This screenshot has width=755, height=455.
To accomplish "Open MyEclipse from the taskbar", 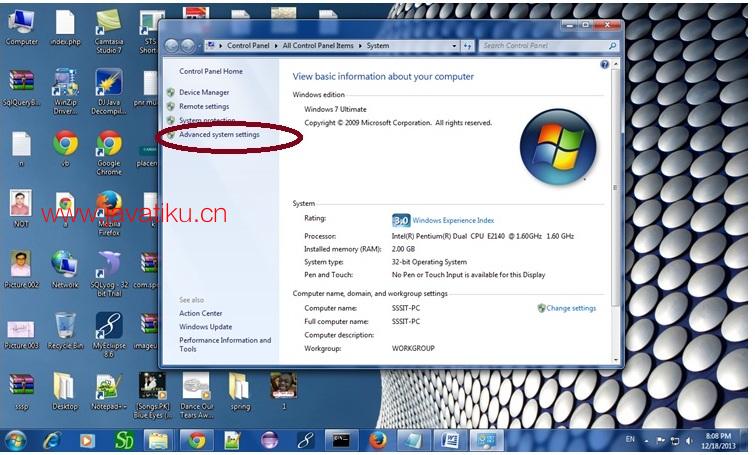I will pos(305,441).
